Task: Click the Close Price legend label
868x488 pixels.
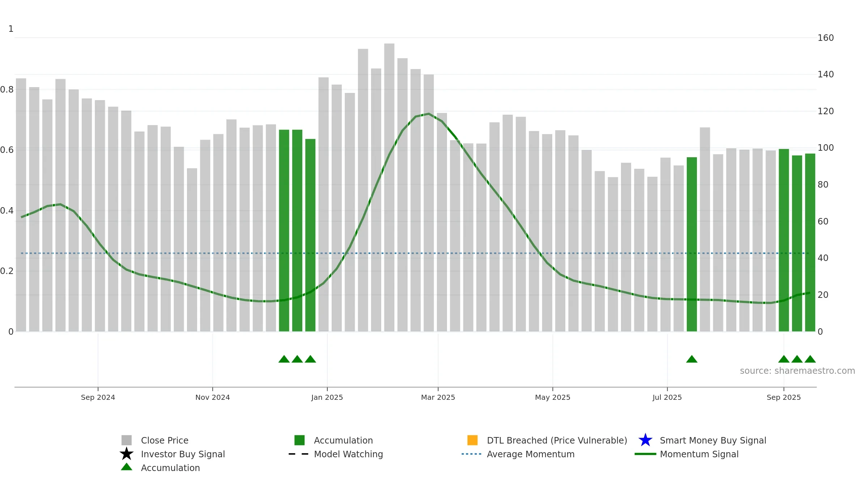Action: click(165, 440)
